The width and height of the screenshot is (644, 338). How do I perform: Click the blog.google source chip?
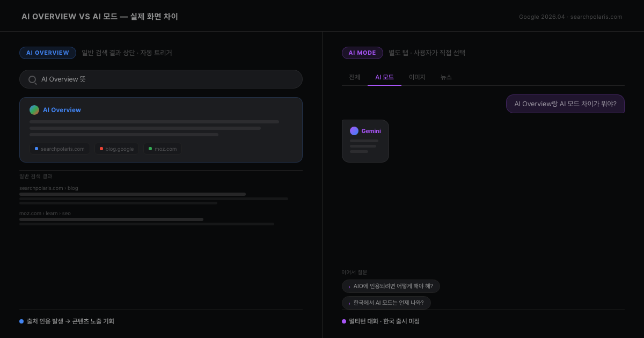click(x=116, y=149)
